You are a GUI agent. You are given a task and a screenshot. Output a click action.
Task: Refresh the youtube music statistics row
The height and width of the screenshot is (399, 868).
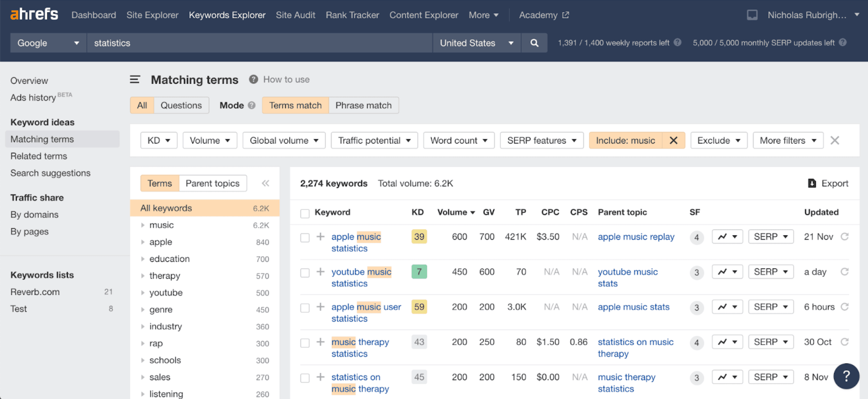(x=845, y=272)
